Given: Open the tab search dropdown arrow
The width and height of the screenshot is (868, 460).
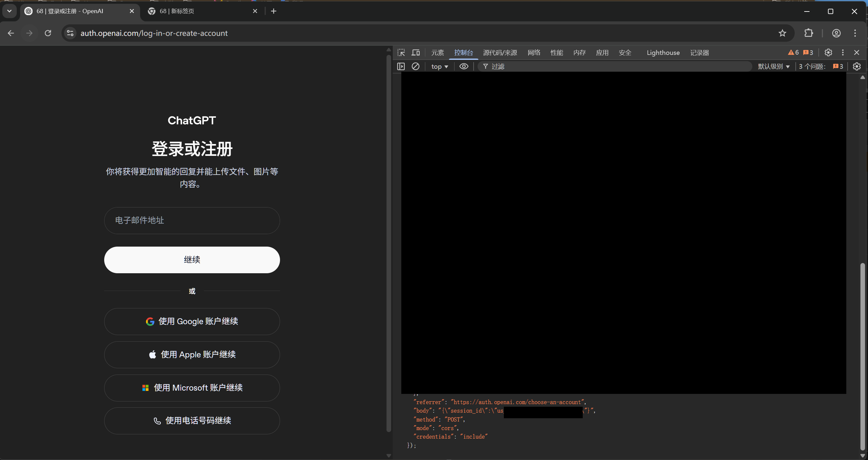Looking at the screenshot, I should click(10, 11).
